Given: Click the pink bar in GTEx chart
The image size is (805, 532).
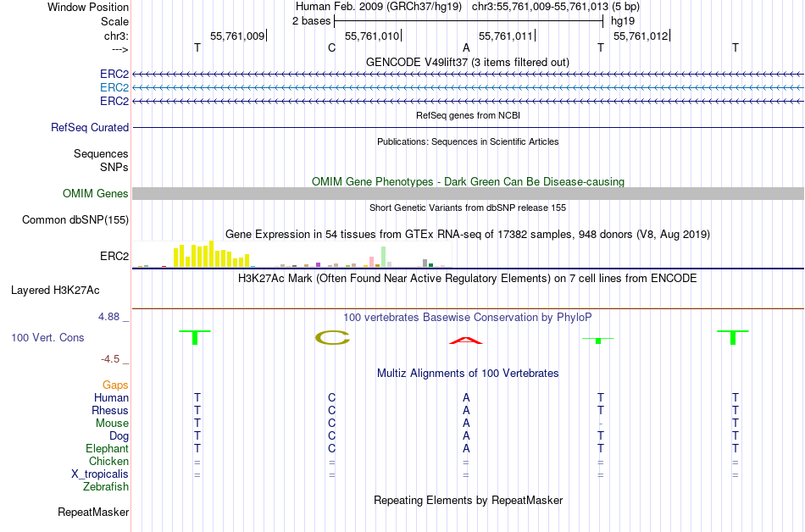Looking at the screenshot, I should click(372, 262).
